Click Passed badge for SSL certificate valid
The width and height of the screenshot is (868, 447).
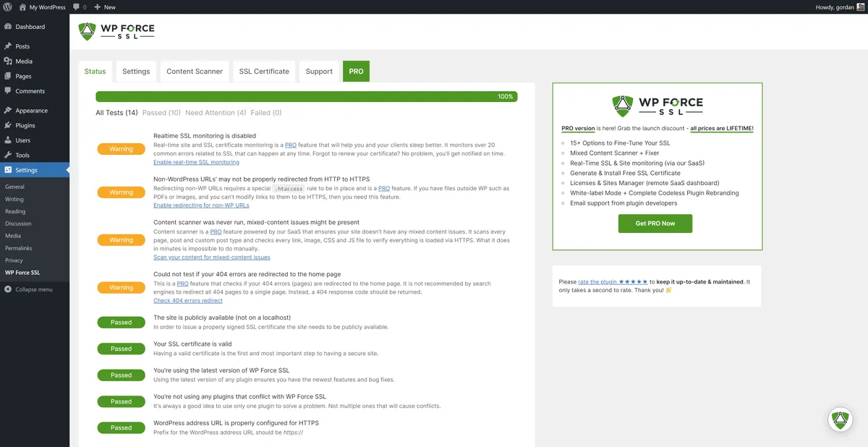click(122, 349)
